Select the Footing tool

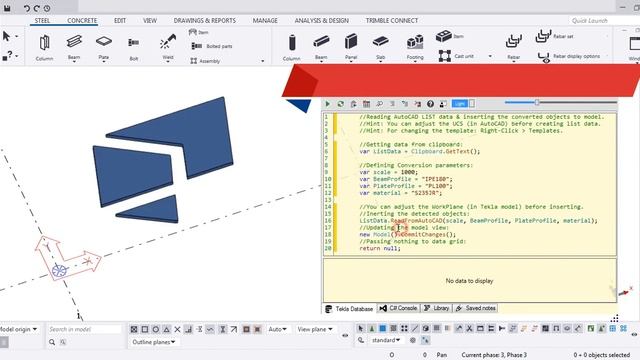point(415,47)
